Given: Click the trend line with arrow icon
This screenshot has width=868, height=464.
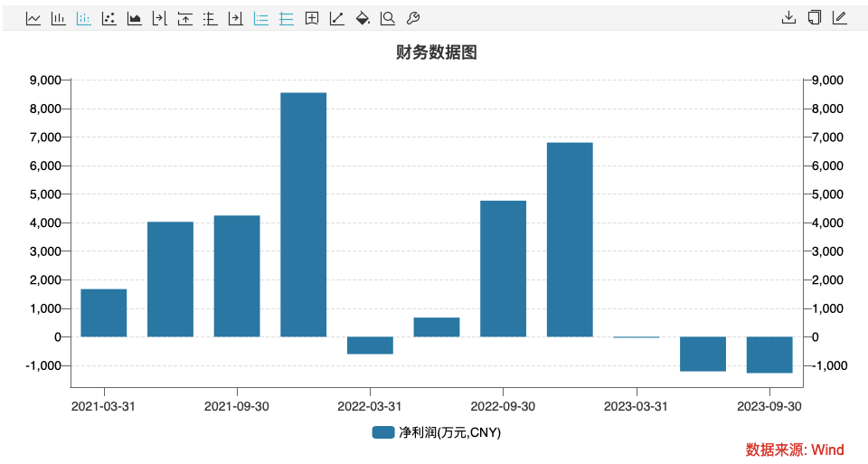Looking at the screenshot, I should coord(337,18).
